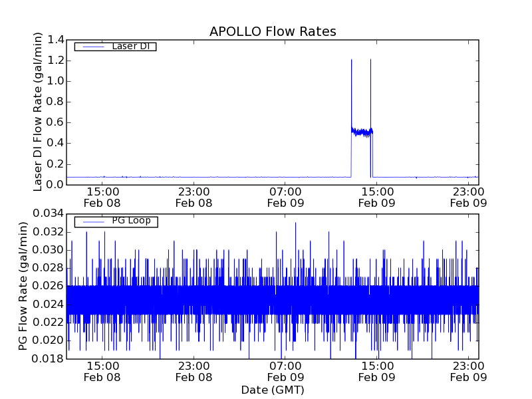Click bottom chart's "23:00 Feb 08" tick label
The height and width of the screenshot is (399, 532).
(x=194, y=371)
